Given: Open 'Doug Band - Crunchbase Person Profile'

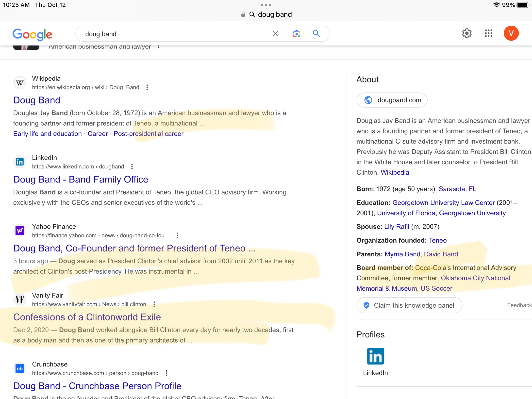Looking at the screenshot, I should click(97, 386).
